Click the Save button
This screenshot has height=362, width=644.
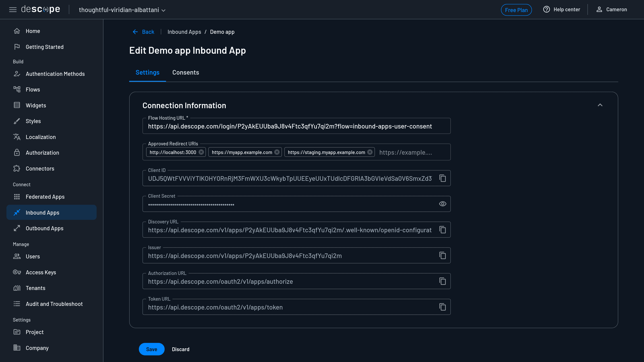[152, 349]
